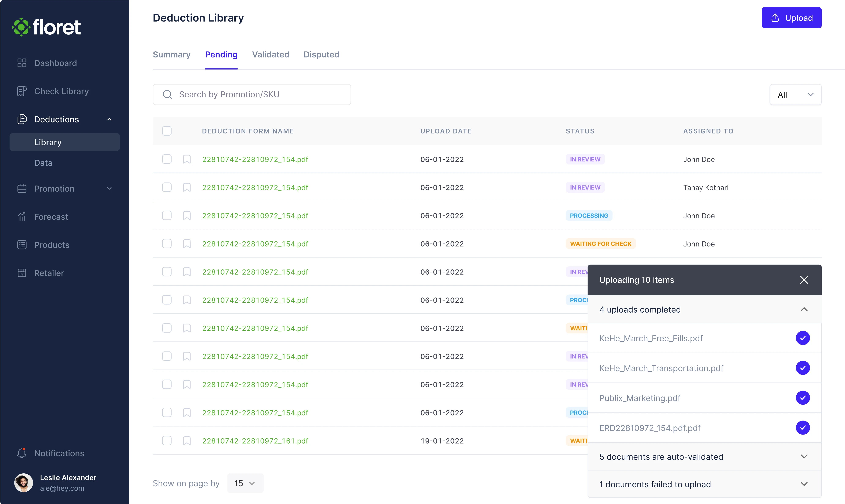Open the first 22810742-22810972_154.pdf link
This screenshot has width=845, height=504.
coord(255,159)
